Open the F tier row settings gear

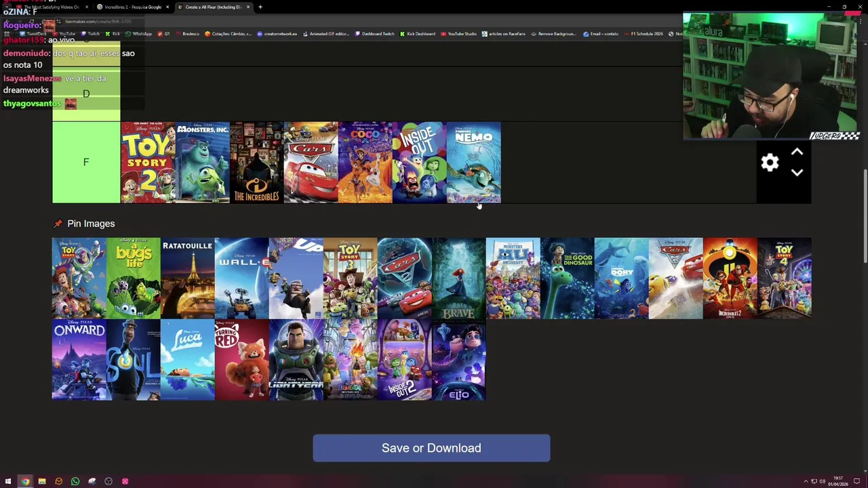[770, 163]
